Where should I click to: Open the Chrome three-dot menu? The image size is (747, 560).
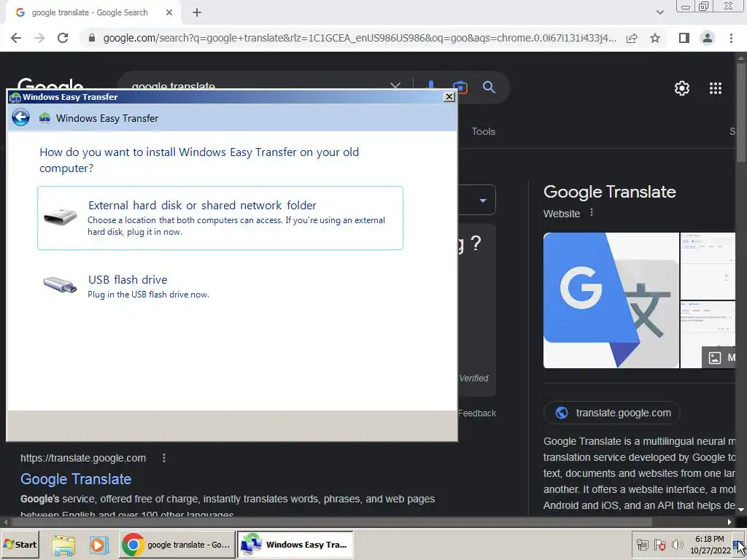(731, 38)
